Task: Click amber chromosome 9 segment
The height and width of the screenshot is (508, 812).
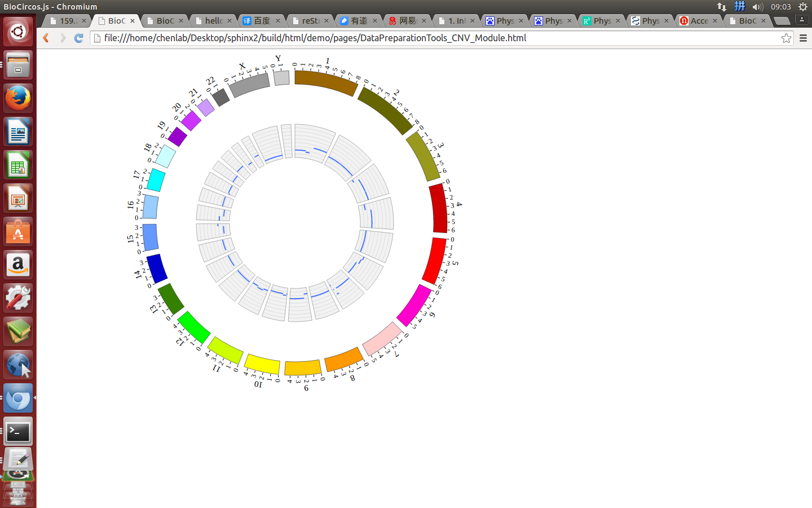Action: (x=303, y=368)
